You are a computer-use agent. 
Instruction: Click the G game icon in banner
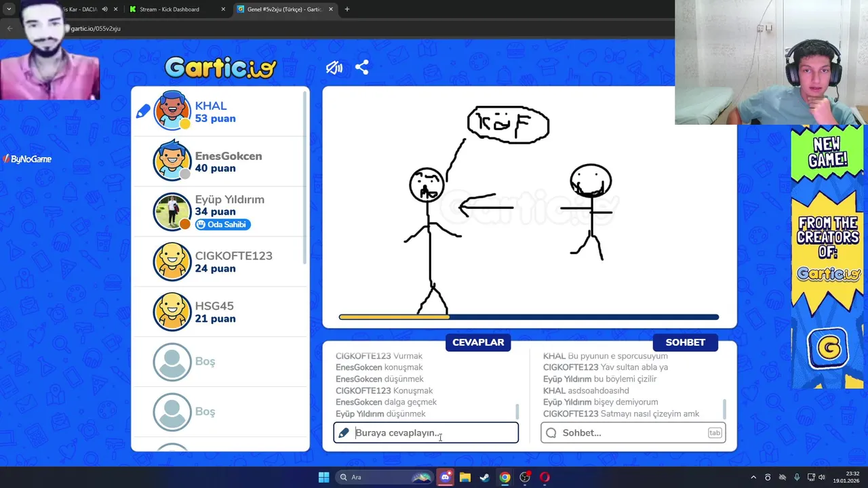tap(828, 348)
